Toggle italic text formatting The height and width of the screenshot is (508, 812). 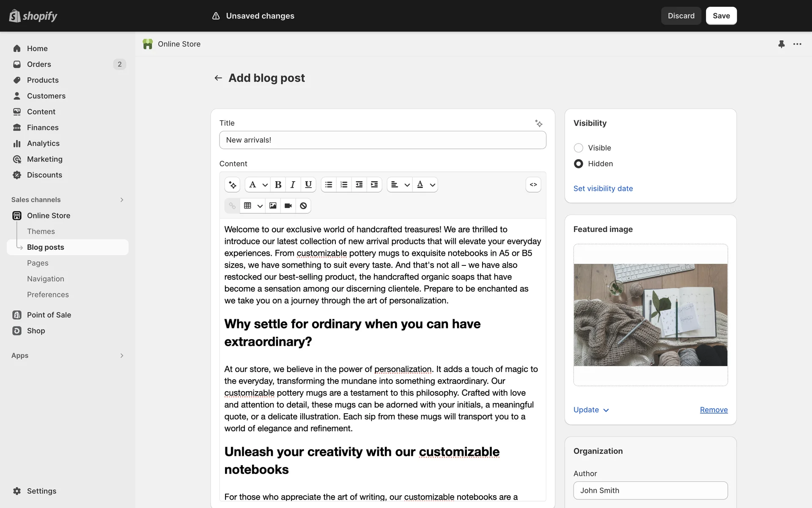tap(293, 185)
